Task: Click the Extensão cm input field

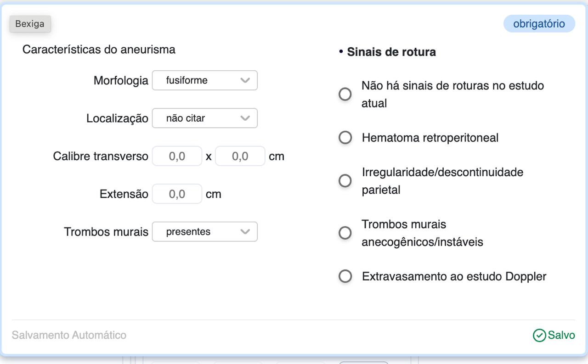Action: [x=177, y=194]
